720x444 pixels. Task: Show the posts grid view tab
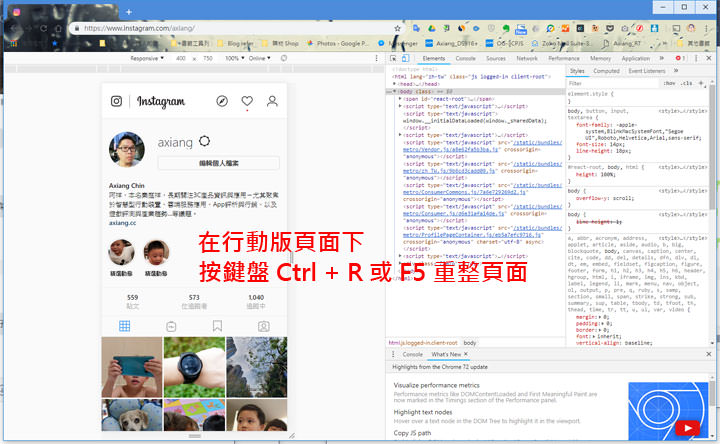pos(124,326)
